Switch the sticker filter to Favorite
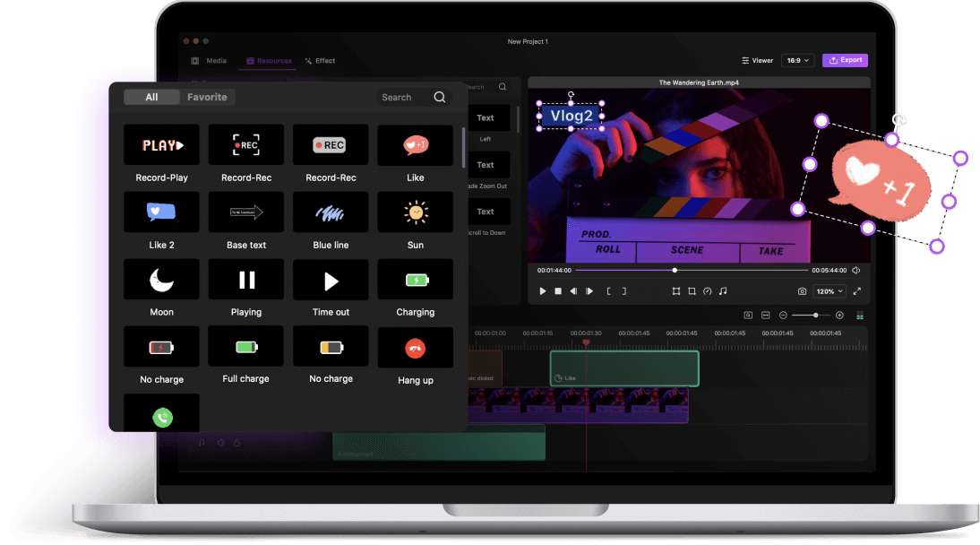The image size is (980, 545). pyautogui.click(x=207, y=97)
